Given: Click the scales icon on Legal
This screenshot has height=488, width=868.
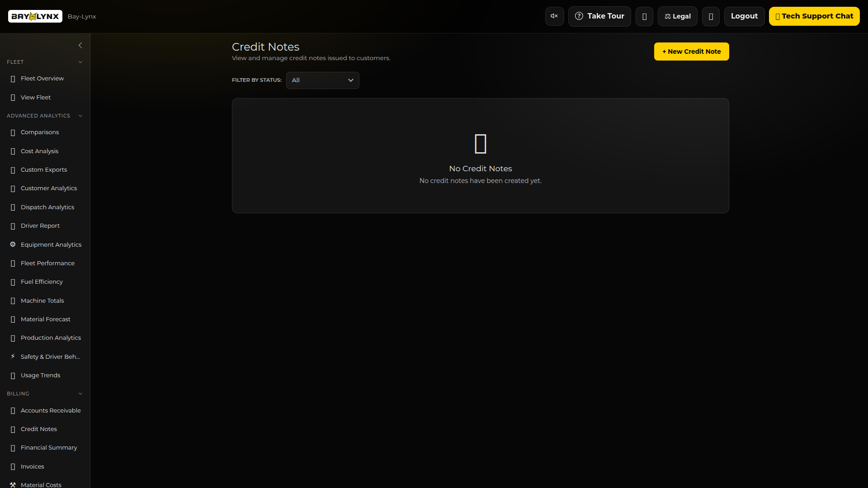Looking at the screenshot, I should 668,16.
